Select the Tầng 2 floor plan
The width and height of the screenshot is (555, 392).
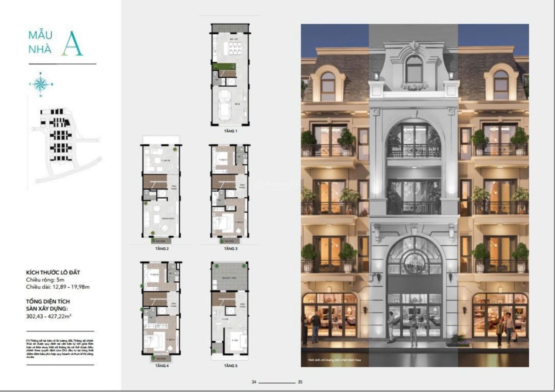coord(161,191)
